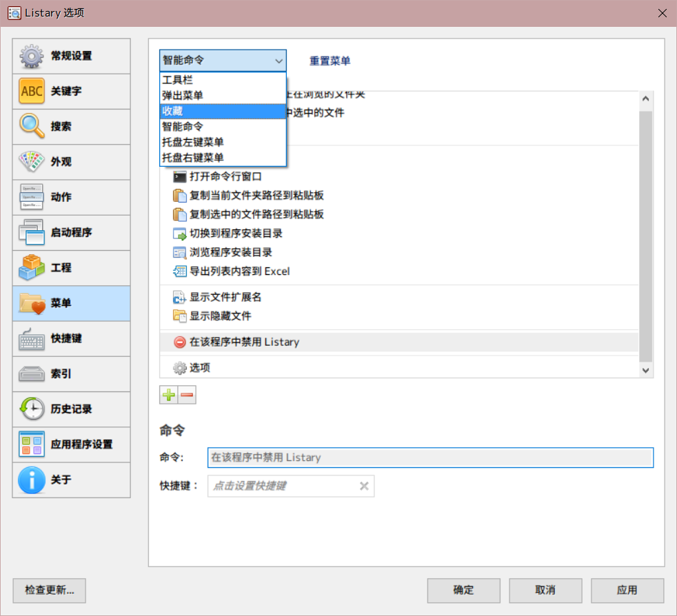
Task: Choose 托盘右键菜单 from the dropdown list
Action: pos(223,158)
